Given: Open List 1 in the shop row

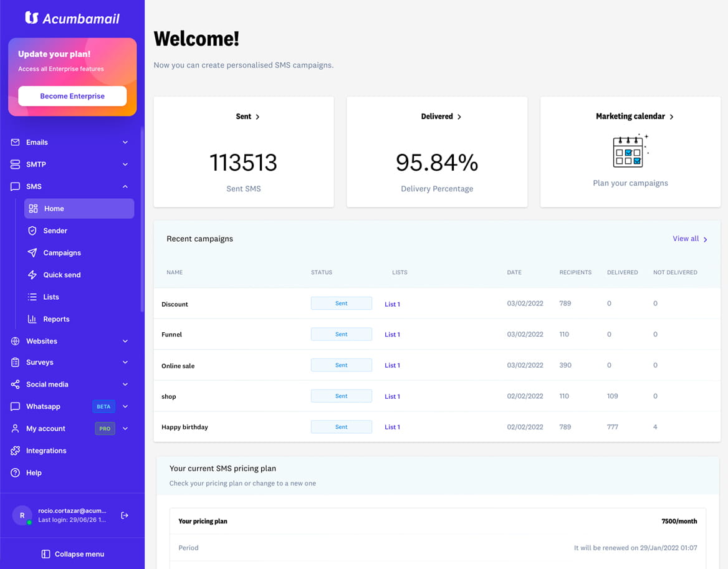Looking at the screenshot, I should click(392, 396).
